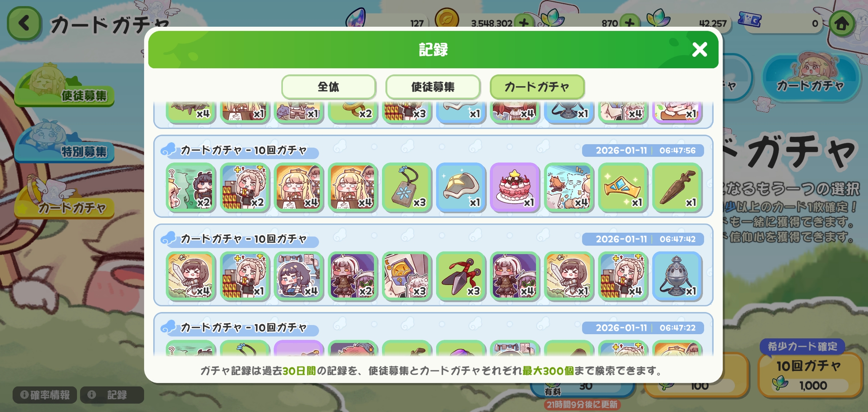Image resolution: width=868 pixels, height=412 pixels.
Task: Close the 記録 dialog with X
Action: click(x=700, y=50)
